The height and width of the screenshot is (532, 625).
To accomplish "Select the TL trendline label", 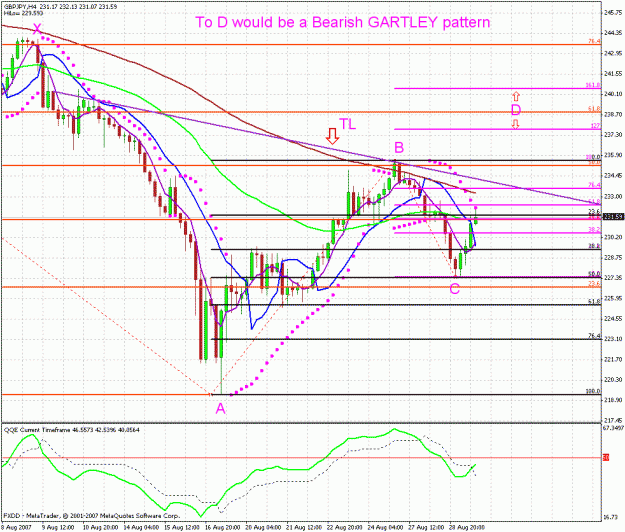I will pyautogui.click(x=347, y=124).
